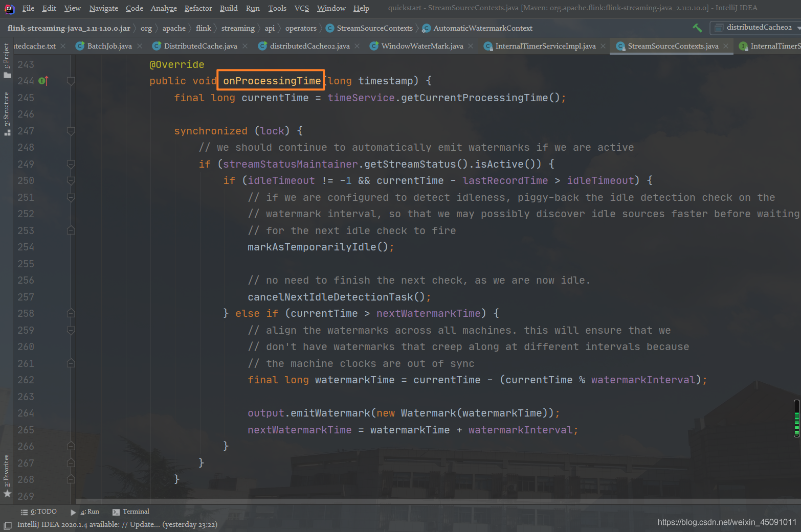Open the Analyze menu
801x532 pixels.
[164, 8]
